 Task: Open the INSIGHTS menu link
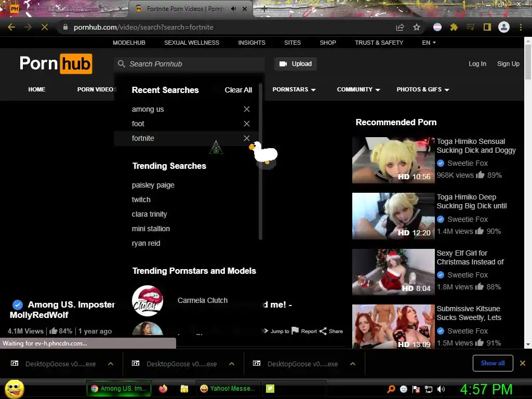coord(252,43)
